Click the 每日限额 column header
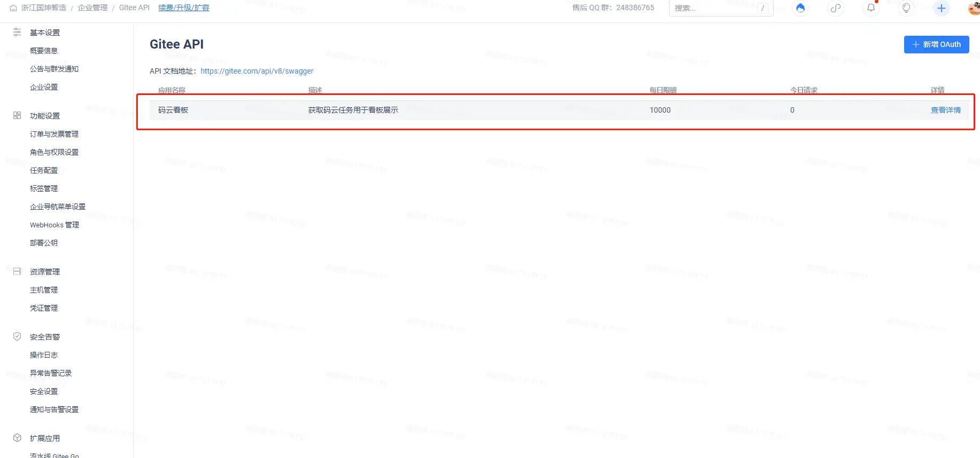This screenshot has width=980, height=458. click(663, 90)
